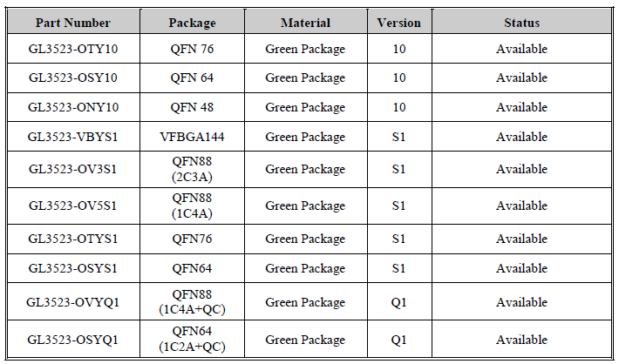Select part number GL3523-OTYS1

pos(72,239)
